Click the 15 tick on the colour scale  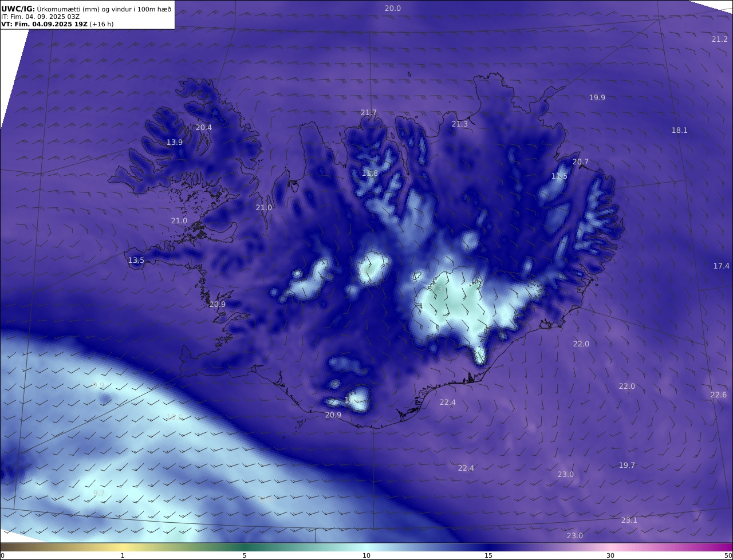[488, 555]
